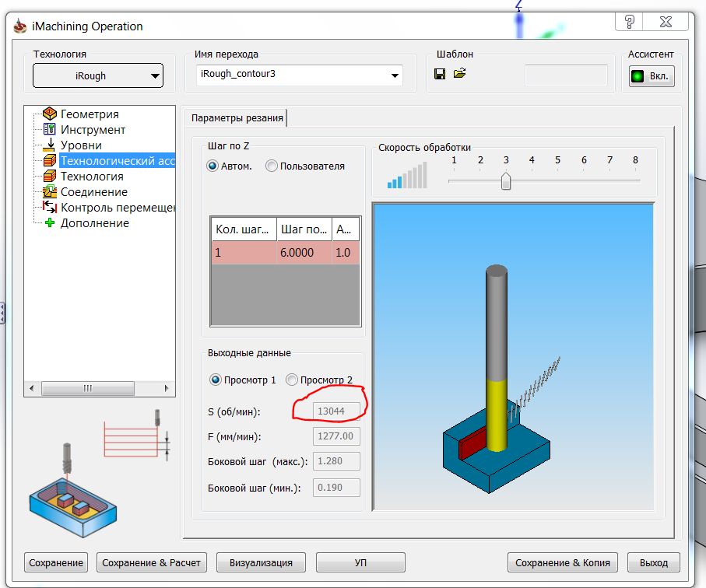Click the Боковой шаг (мин.) field 0.190
The width and height of the screenshot is (706, 588).
(x=336, y=488)
